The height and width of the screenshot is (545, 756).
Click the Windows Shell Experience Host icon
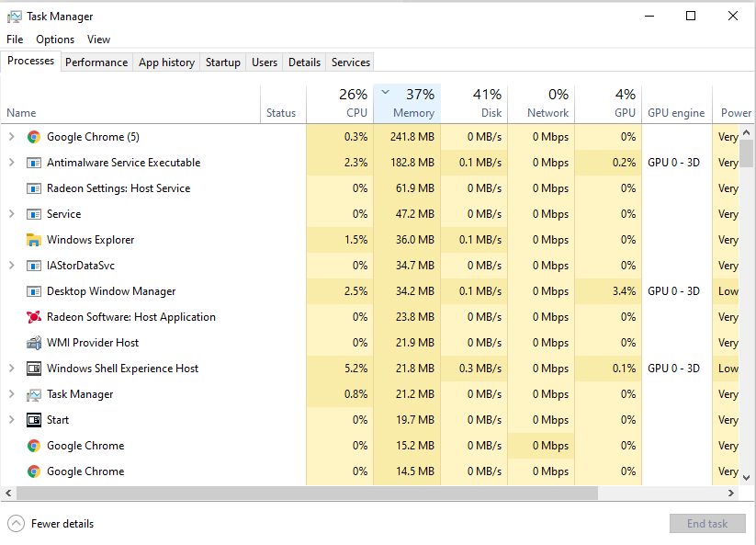pyautogui.click(x=34, y=369)
